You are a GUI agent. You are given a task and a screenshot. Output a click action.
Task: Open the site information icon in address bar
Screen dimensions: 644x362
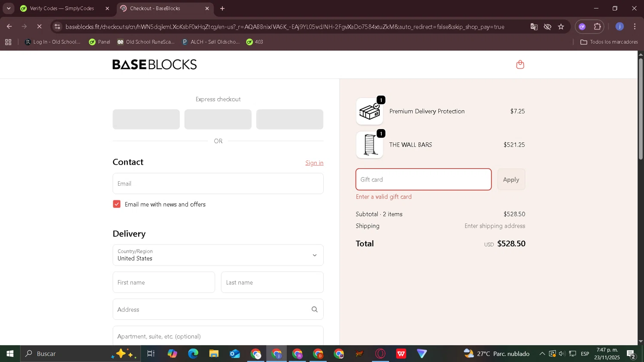pyautogui.click(x=57, y=27)
